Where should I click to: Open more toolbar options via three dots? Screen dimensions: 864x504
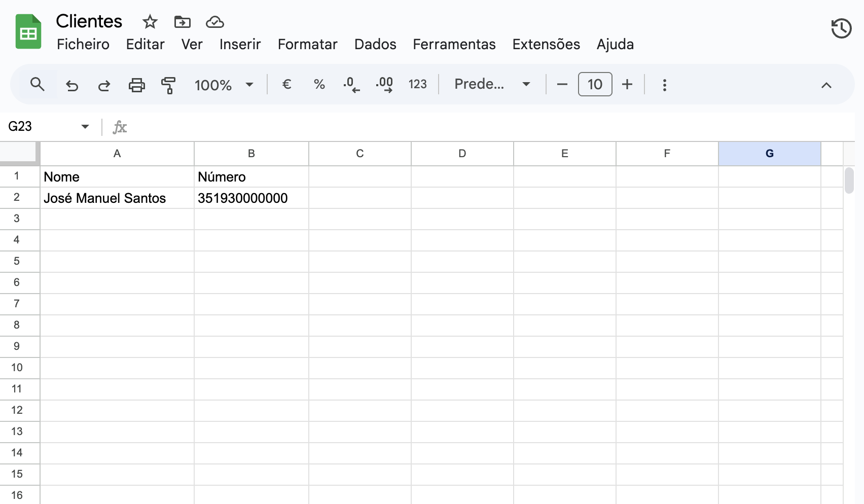pos(664,85)
